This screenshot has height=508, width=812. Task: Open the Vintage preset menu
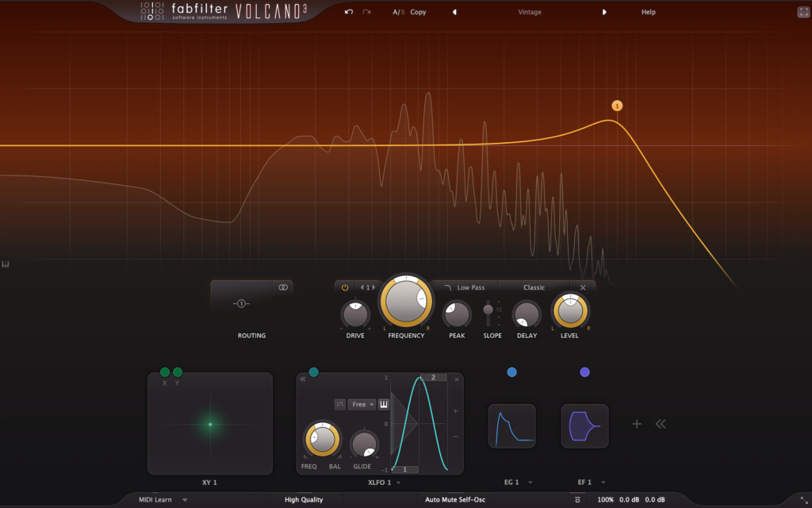(x=530, y=12)
